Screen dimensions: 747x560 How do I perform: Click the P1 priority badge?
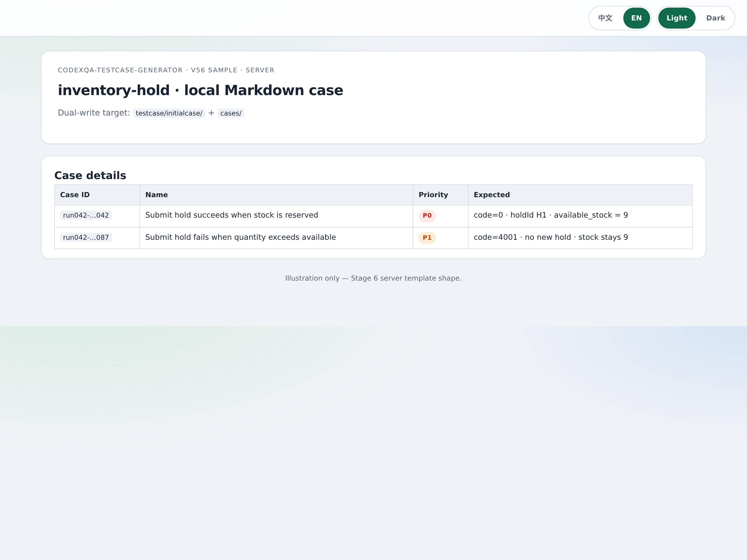(x=427, y=238)
